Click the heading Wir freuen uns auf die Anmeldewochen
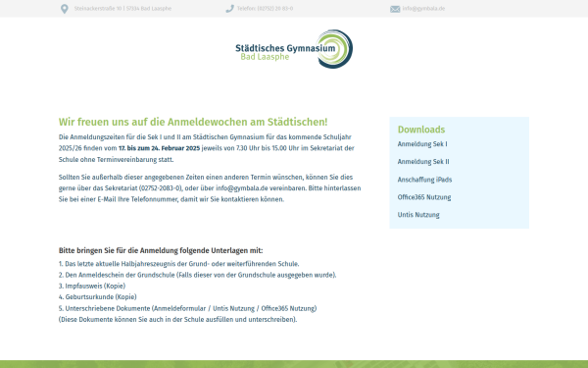Screen dimensions: 588x368 tap(193, 122)
